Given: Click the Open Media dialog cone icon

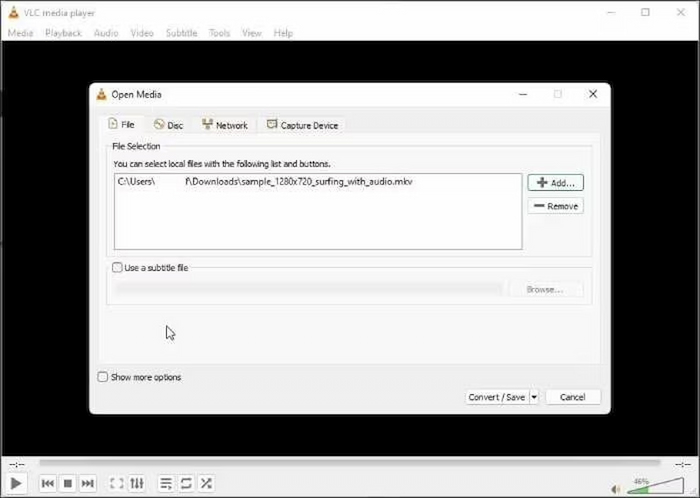Looking at the screenshot, I should (x=102, y=94).
